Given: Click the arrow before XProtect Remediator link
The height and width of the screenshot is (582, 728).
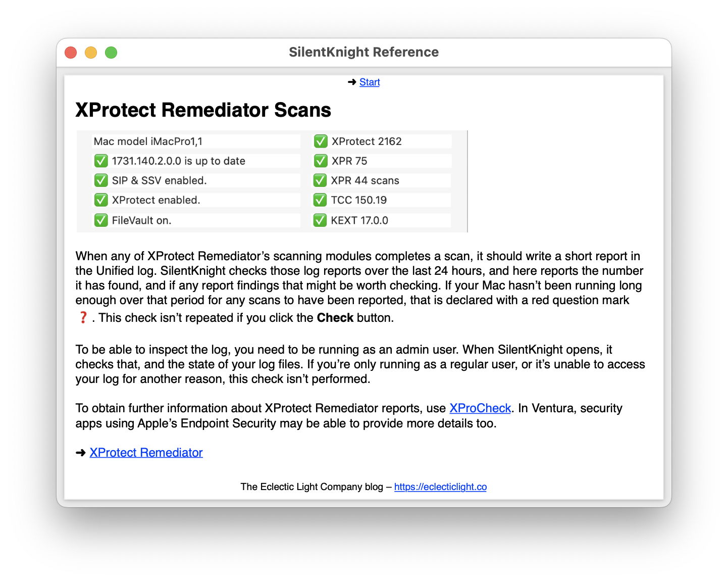Looking at the screenshot, I should click(x=81, y=453).
